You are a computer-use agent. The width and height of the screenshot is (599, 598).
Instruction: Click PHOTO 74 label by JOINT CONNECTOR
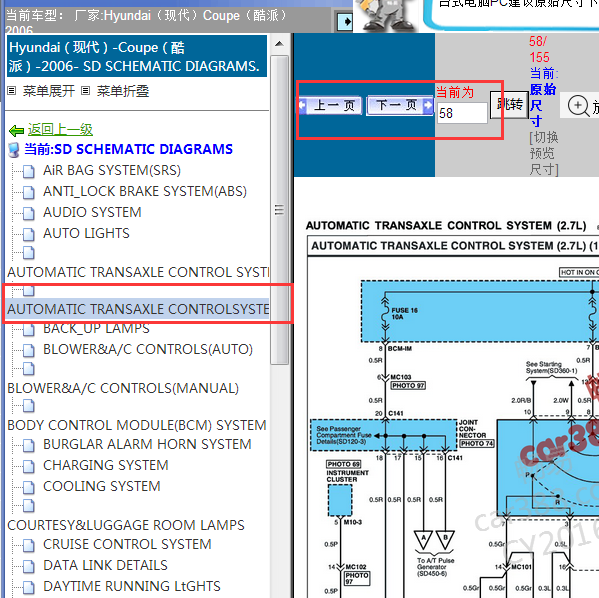(x=477, y=443)
